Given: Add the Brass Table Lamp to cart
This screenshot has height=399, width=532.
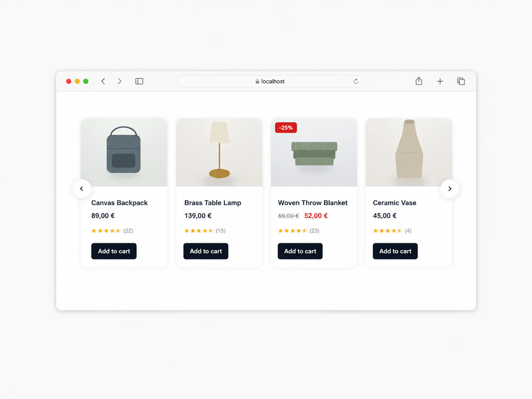Looking at the screenshot, I should coord(206,251).
